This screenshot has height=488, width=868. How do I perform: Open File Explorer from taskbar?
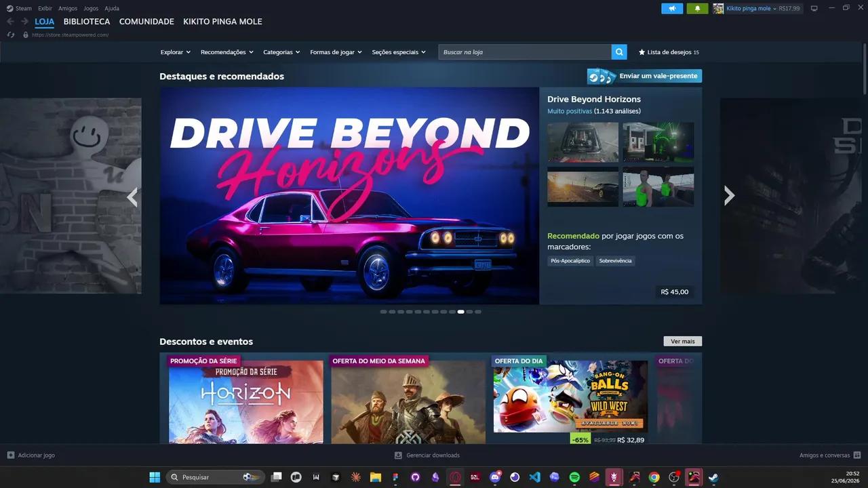376,477
